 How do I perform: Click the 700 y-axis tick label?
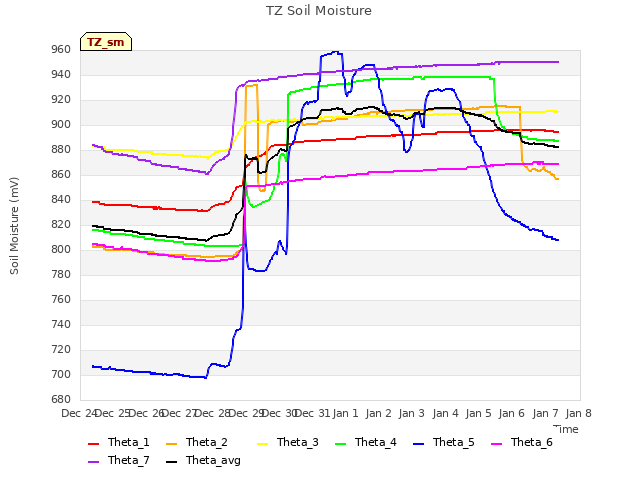click(61, 375)
